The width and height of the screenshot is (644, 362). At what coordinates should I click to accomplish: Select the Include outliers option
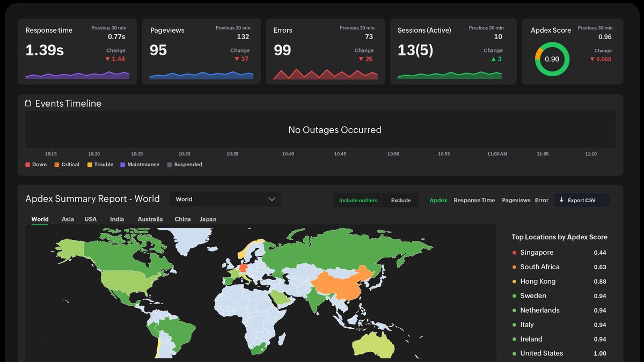coord(358,201)
